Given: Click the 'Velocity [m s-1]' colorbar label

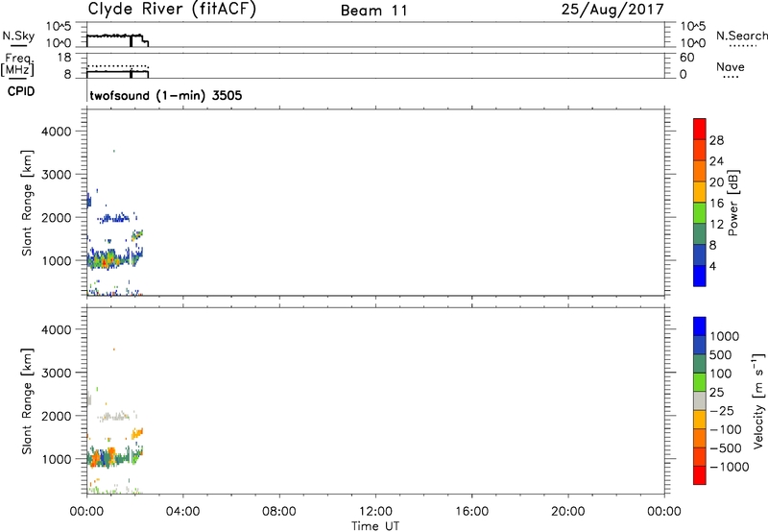Looking at the screenshot, I should click(x=758, y=400).
